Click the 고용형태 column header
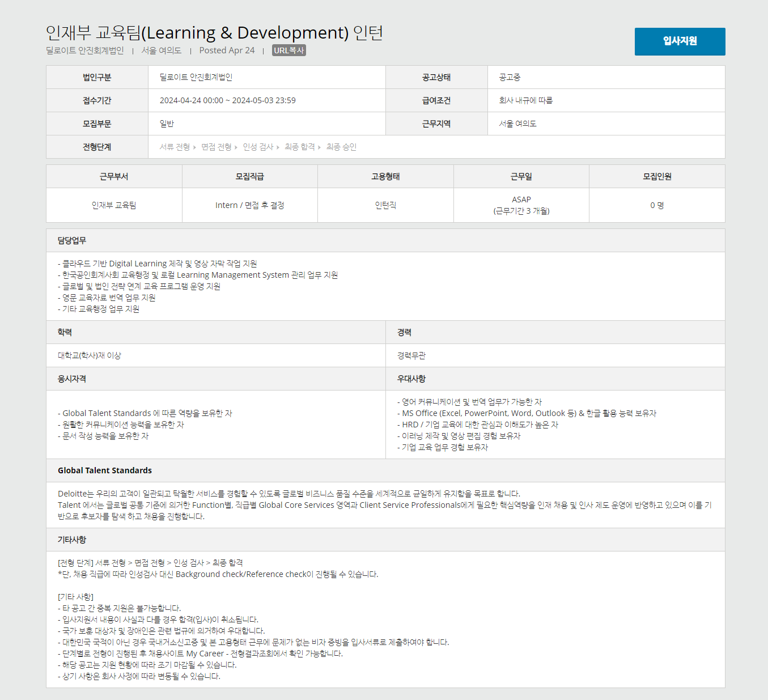This screenshot has height=700, width=768. [x=385, y=176]
